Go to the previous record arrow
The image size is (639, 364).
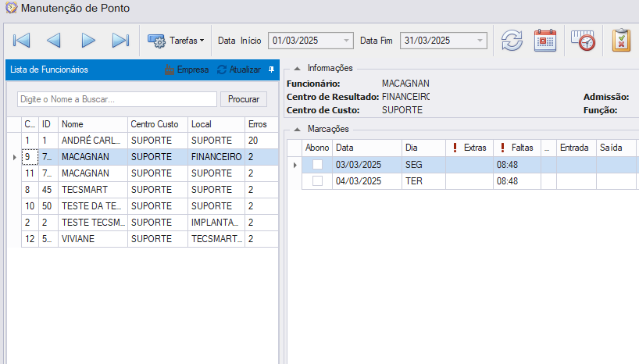(54, 41)
